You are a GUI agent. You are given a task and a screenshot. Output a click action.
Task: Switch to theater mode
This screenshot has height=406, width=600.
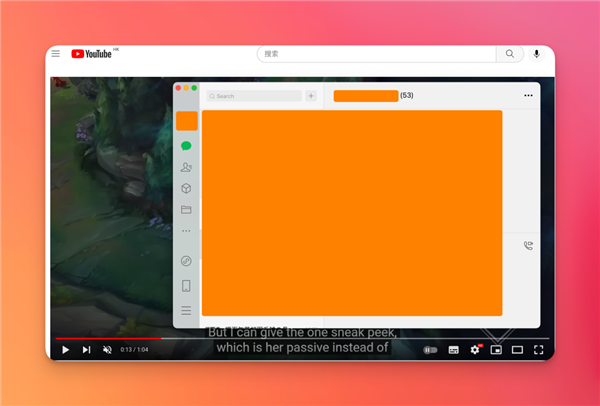517,350
